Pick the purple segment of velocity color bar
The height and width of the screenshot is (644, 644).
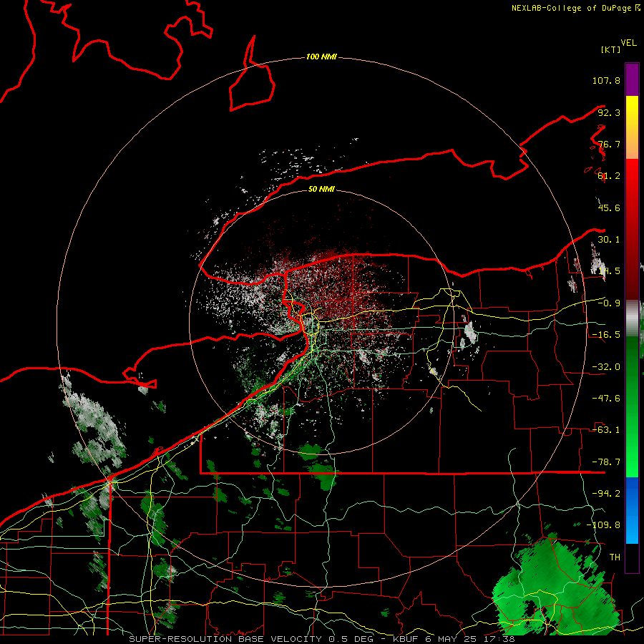pos(632,79)
